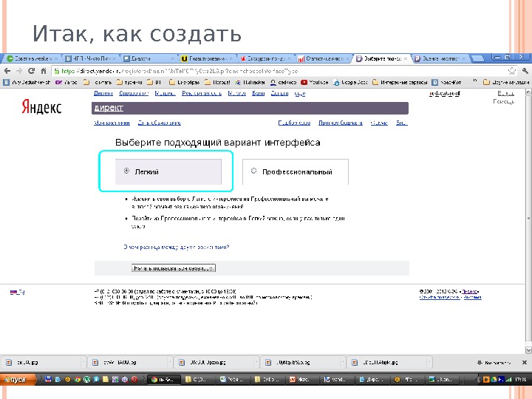Select the Легкий interface radio button

point(126,171)
